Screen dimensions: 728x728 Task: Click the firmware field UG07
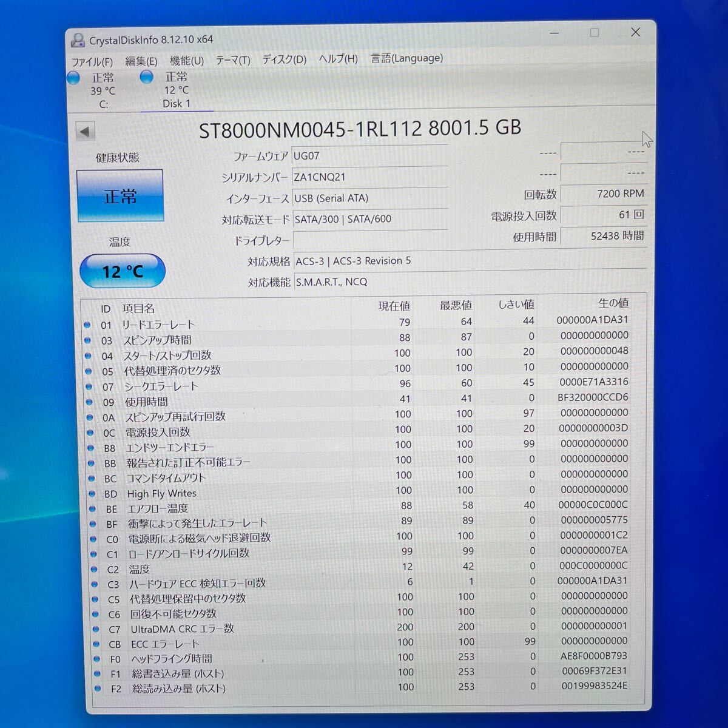pos(370,155)
